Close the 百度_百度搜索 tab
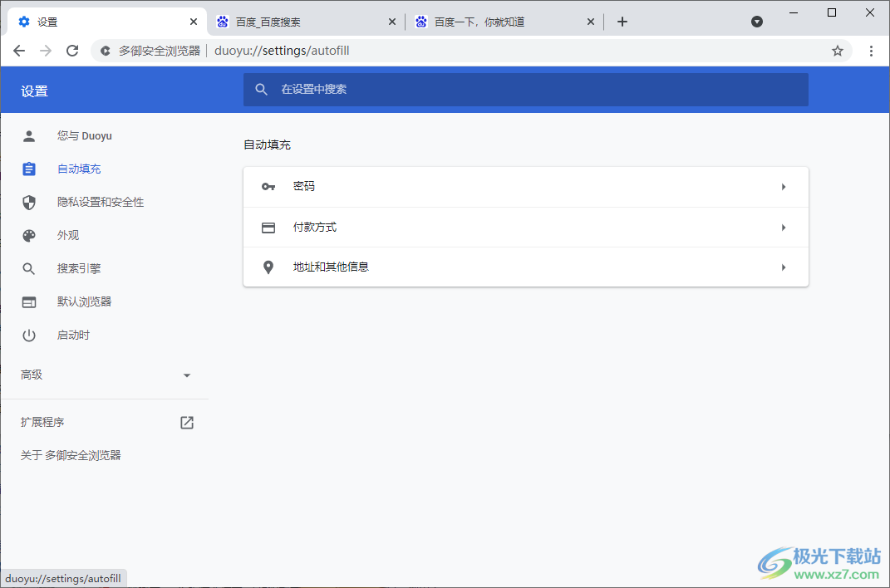The image size is (890, 588). click(391, 22)
